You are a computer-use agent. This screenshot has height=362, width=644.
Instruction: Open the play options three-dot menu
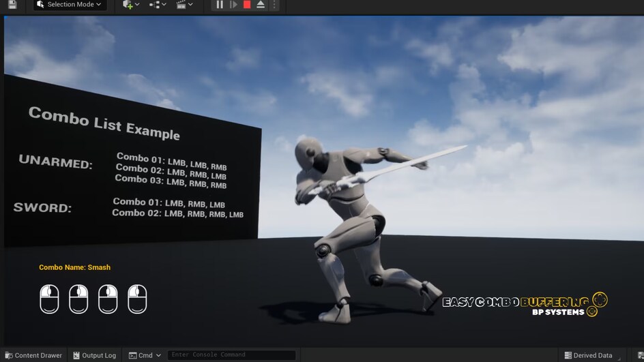pos(274,5)
